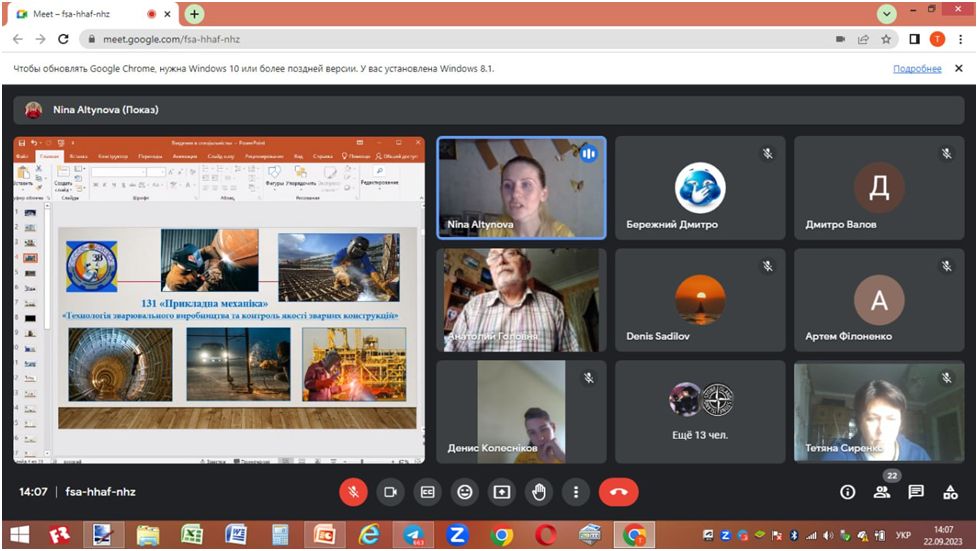
Task: Open the camera permission icon in address bar
Action: pyautogui.click(x=840, y=39)
